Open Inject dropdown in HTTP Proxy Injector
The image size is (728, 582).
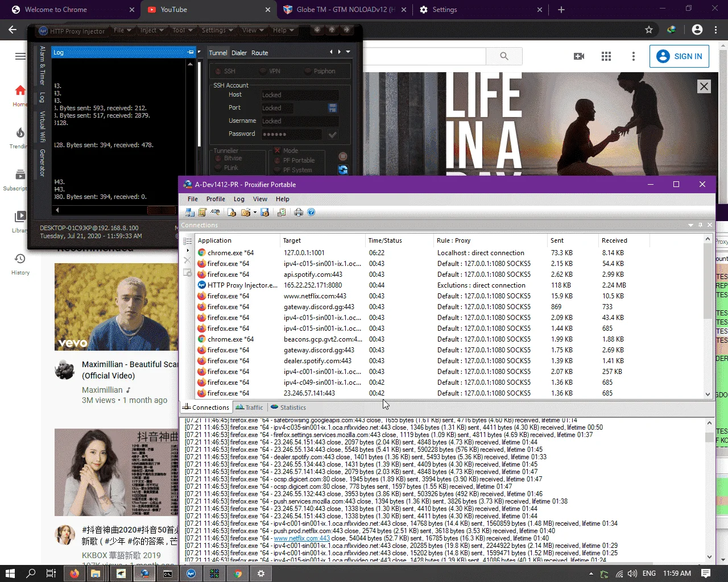point(151,30)
